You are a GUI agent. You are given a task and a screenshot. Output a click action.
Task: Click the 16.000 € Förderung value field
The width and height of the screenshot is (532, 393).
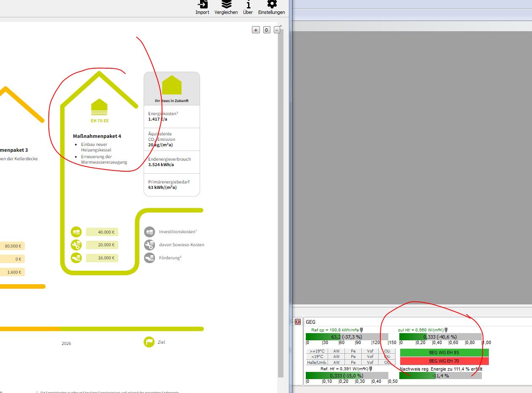[x=102, y=258]
